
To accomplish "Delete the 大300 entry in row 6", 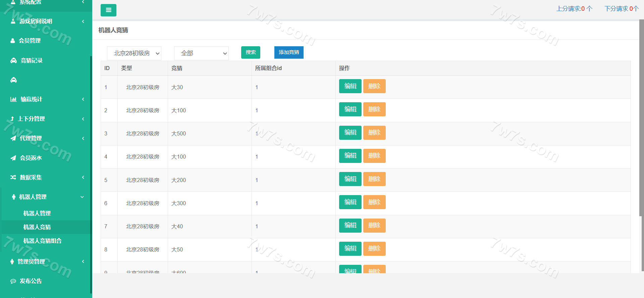I will (x=374, y=202).
